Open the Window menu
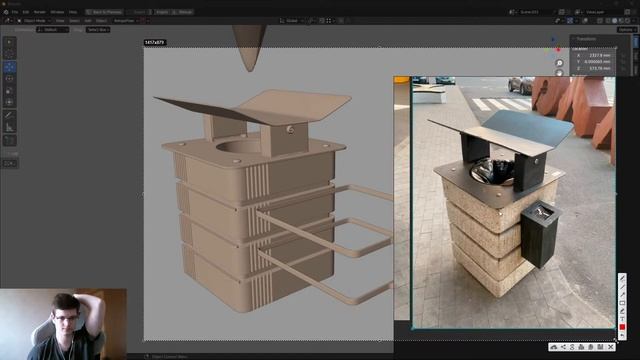The image size is (640, 360). [x=57, y=12]
